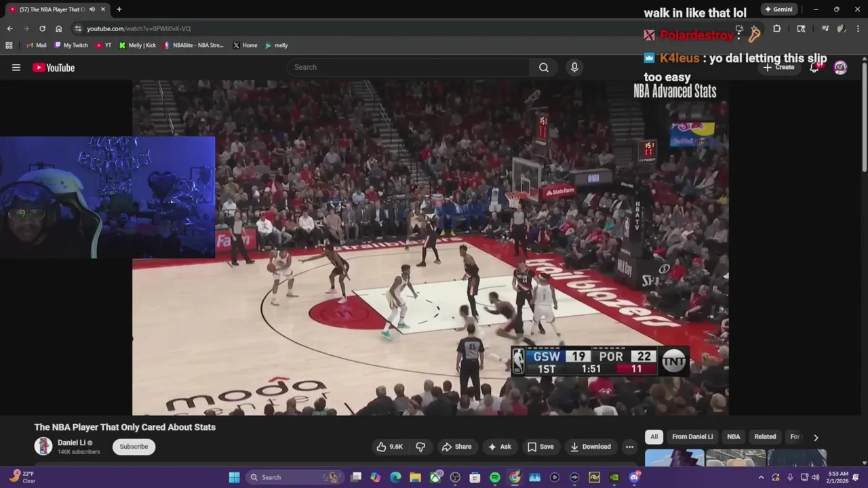The height and width of the screenshot is (488, 868).
Task: Open YouTube notifications bell
Action: (x=814, y=67)
